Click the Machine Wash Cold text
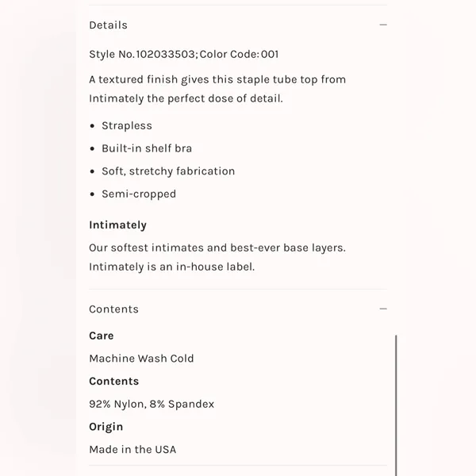Image resolution: width=476 pixels, height=476 pixels. (141, 359)
